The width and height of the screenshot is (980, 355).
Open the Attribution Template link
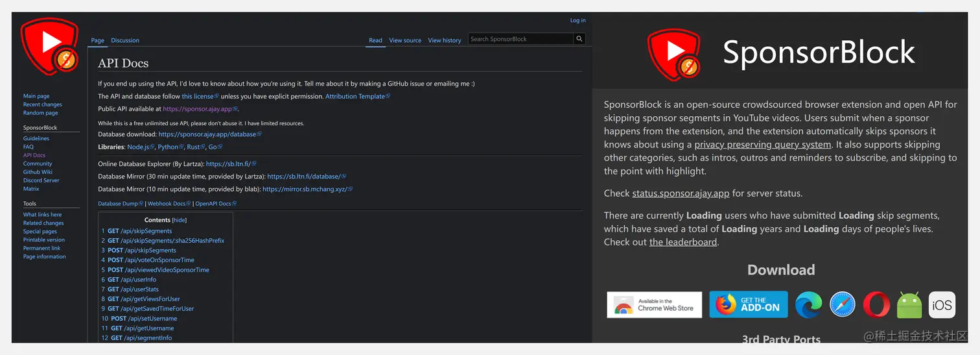click(358, 96)
